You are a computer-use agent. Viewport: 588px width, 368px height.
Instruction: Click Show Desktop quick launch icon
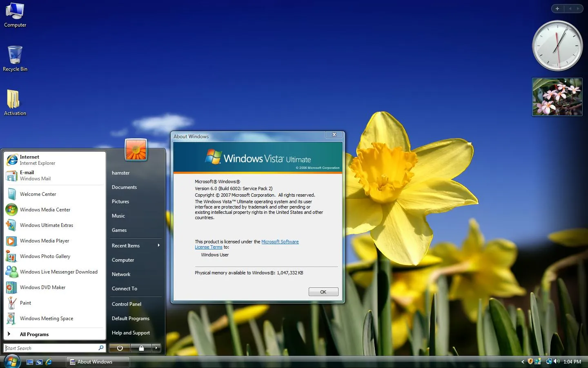29,362
